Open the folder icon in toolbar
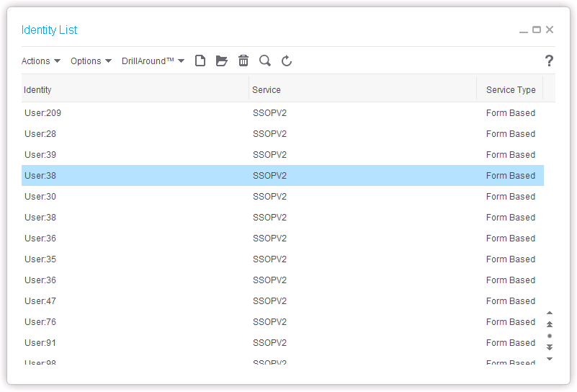Screen dimensions: 577x392 click(222, 61)
